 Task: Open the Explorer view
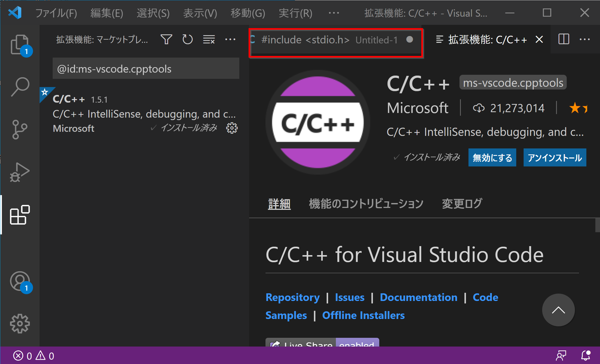pyautogui.click(x=20, y=44)
